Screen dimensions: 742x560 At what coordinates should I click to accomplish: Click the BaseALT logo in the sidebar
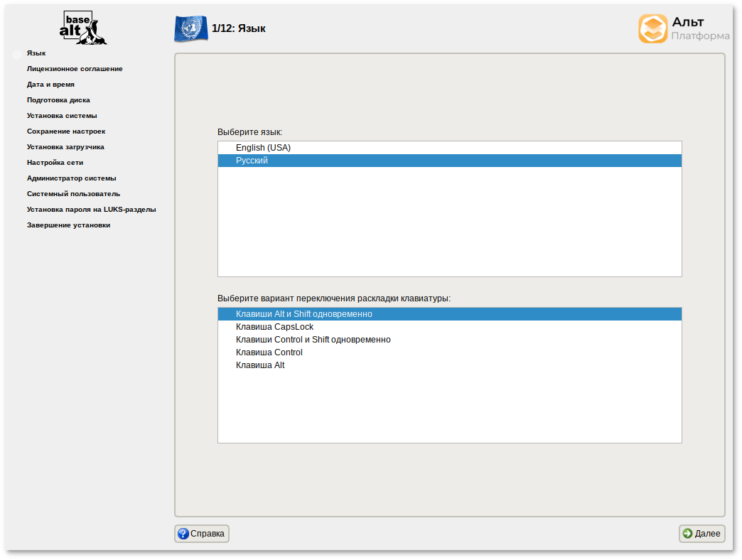click(x=83, y=28)
